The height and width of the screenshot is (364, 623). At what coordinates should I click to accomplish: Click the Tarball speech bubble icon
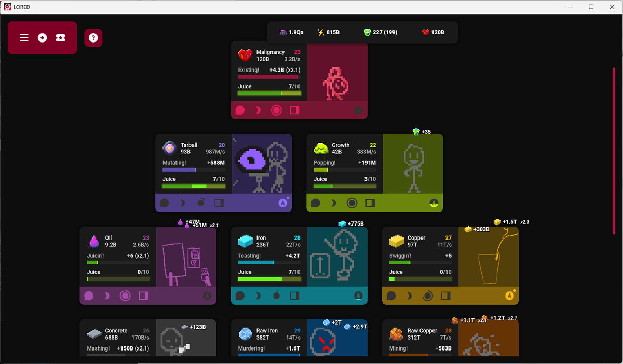pos(164,203)
